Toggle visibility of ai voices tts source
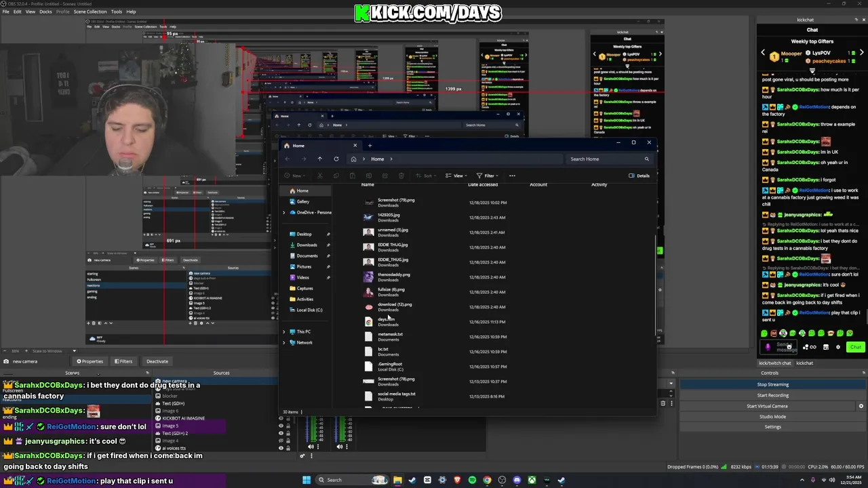The image size is (868, 488). [x=281, y=448]
